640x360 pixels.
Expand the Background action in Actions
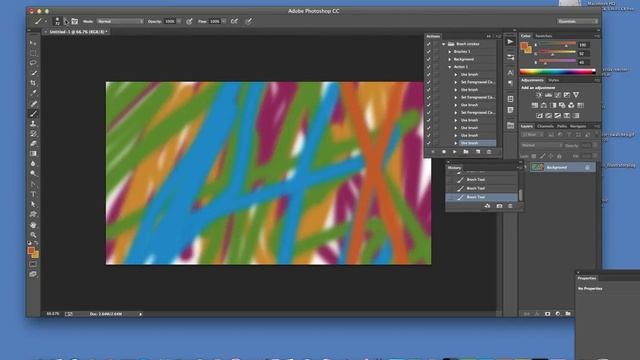(450, 59)
